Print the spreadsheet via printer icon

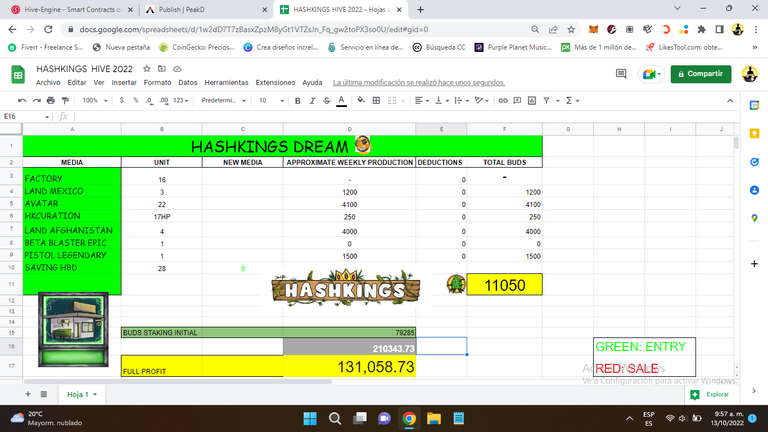click(x=51, y=100)
